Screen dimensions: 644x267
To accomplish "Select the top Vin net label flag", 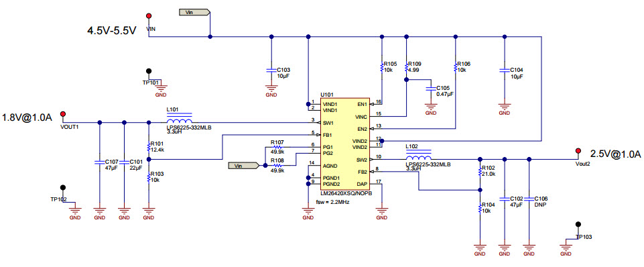I will 195,12.
